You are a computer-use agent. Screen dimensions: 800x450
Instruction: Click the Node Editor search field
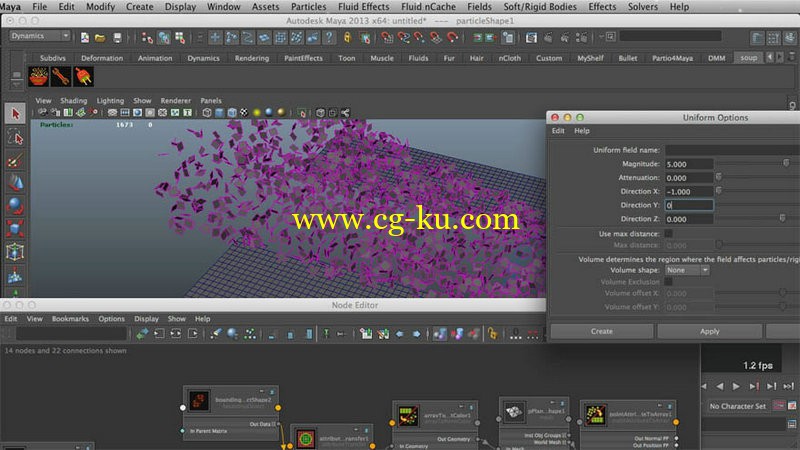click(x=71, y=334)
